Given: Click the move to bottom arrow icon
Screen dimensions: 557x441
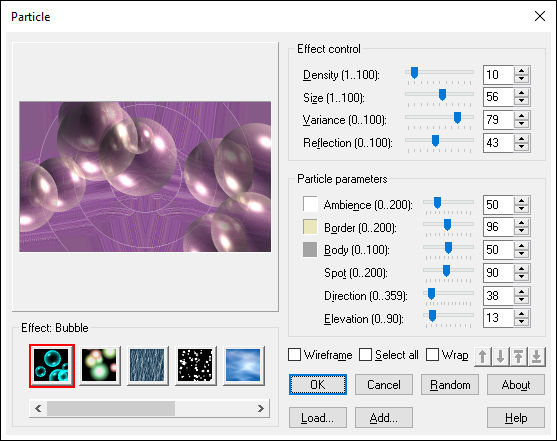Looking at the screenshot, I should coord(537,356).
